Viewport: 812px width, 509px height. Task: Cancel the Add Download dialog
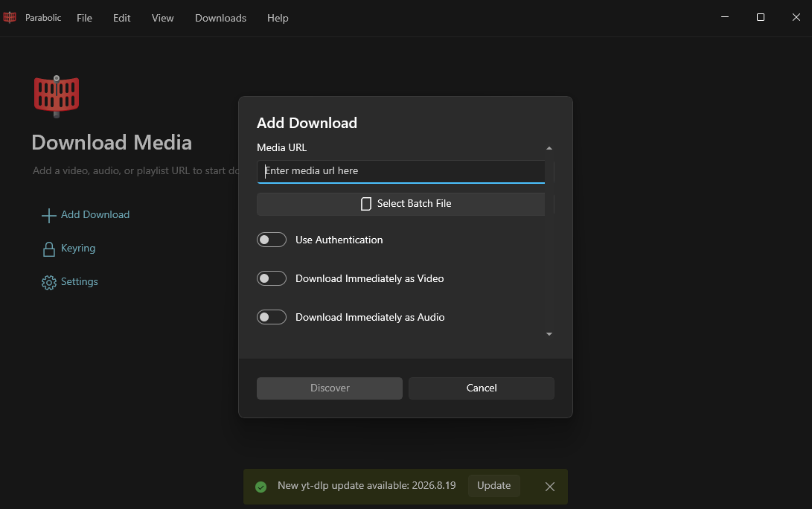[x=481, y=388]
